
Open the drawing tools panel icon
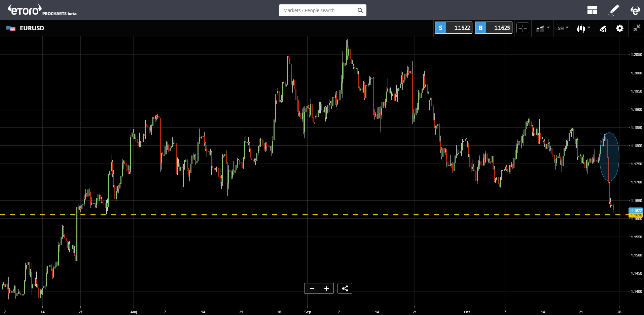603,29
